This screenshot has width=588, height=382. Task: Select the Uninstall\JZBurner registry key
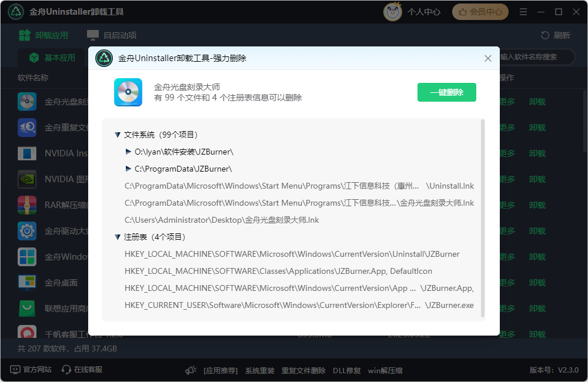292,254
